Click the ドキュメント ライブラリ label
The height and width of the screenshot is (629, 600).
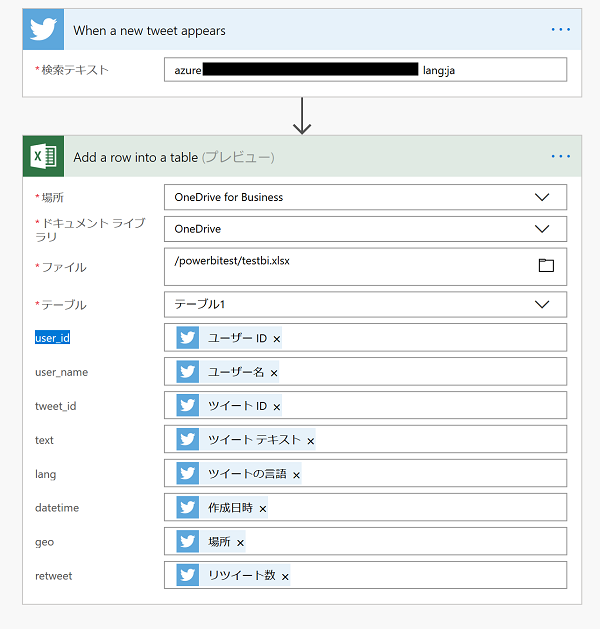[x=90, y=230]
